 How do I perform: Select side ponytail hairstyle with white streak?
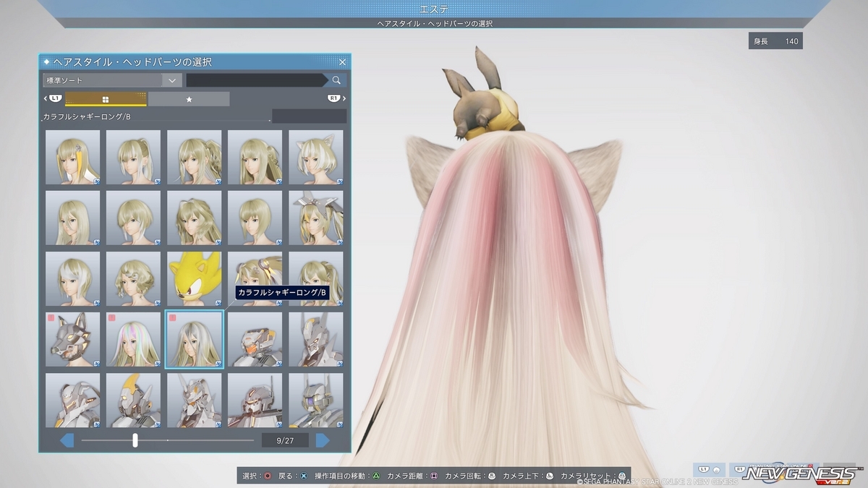click(x=134, y=157)
